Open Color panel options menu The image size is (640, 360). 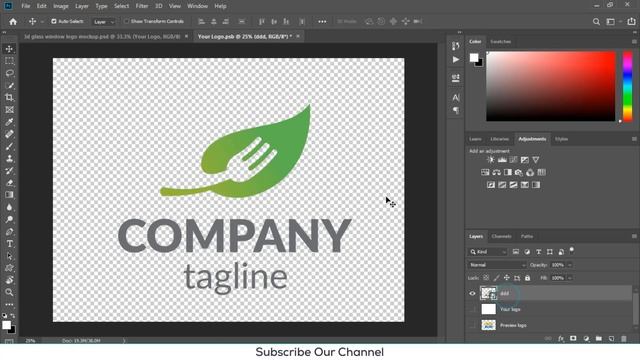pos(634,42)
